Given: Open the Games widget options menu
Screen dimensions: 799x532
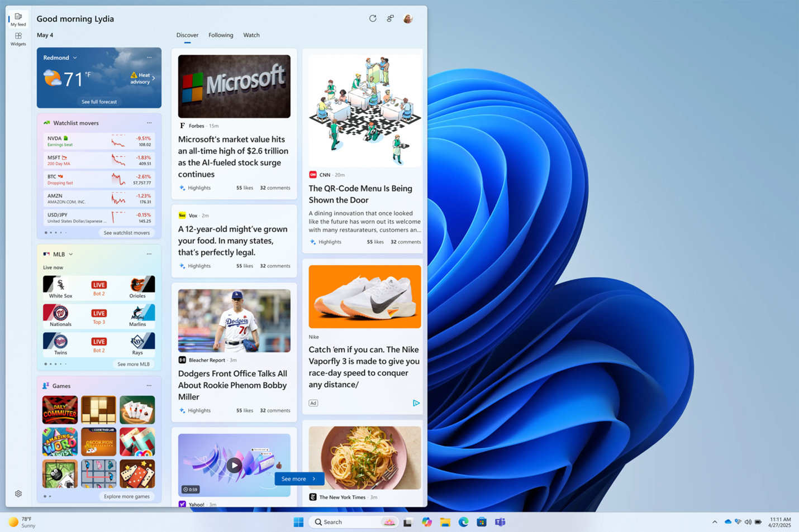Looking at the screenshot, I should click(149, 385).
